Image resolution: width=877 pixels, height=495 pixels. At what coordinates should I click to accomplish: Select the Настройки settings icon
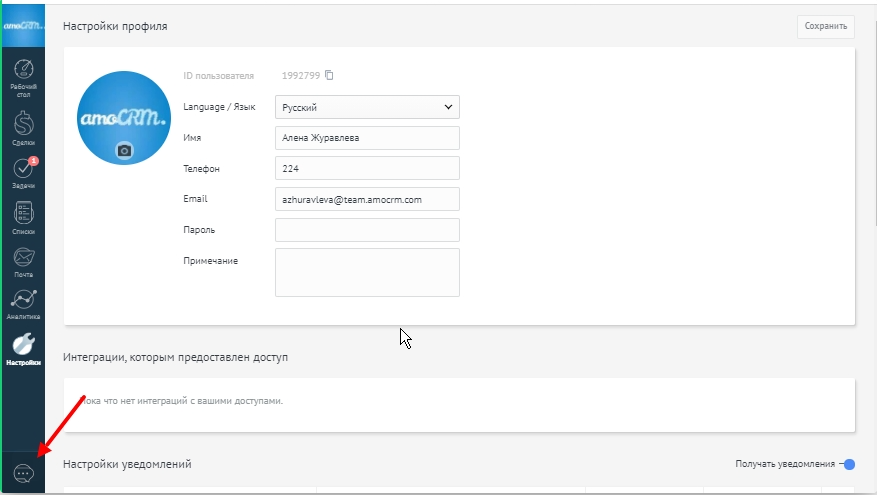click(25, 346)
